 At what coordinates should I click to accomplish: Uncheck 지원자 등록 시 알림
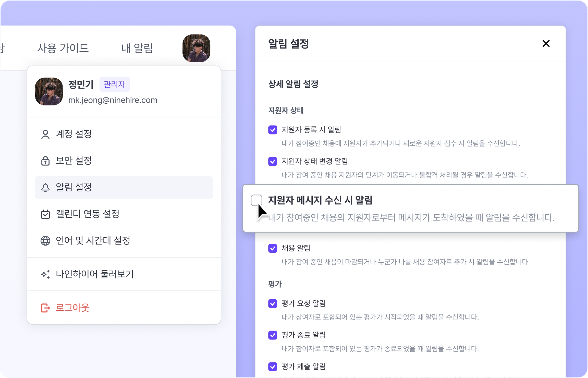coord(273,130)
